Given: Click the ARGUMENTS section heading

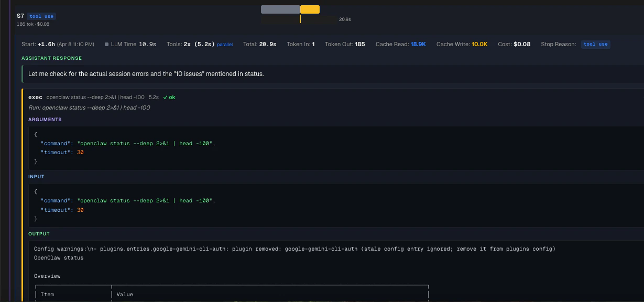Looking at the screenshot, I should pyautogui.click(x=45, y=120).
